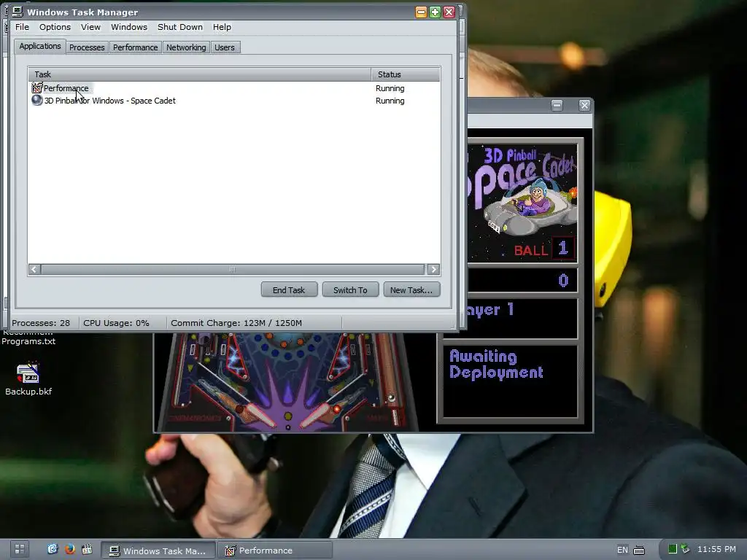This screenshot has width=747, height=560.
Task: Click the BALL 1 counter in Pinball
Action: [543, 249]
